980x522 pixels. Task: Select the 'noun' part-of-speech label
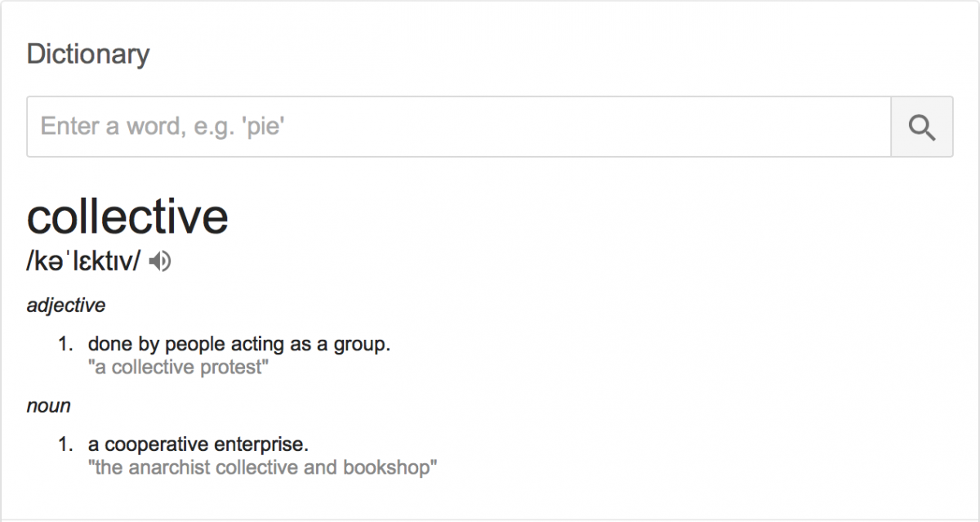[49, 406]
